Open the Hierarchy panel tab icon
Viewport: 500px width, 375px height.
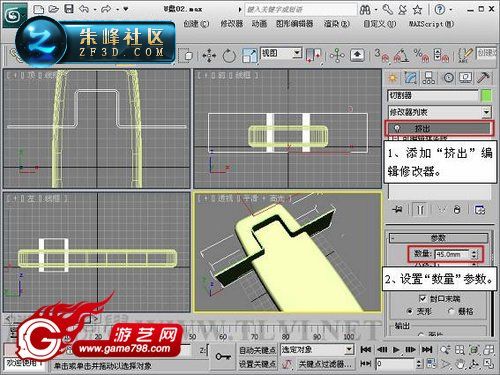click(429, 78)
